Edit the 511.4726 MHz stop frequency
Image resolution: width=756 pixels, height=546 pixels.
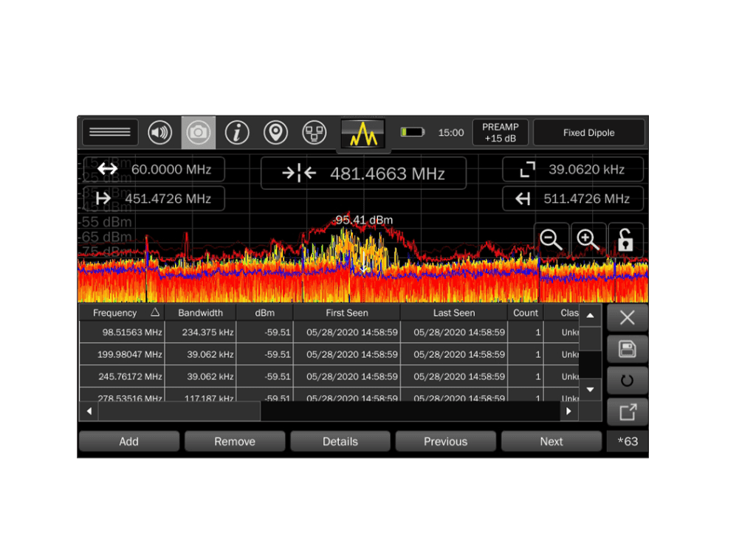click(573, 198)
